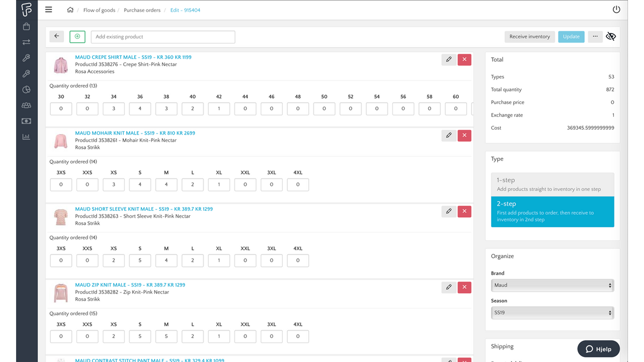Open the shopping bag section in sidebar

[x=26, y=26]
